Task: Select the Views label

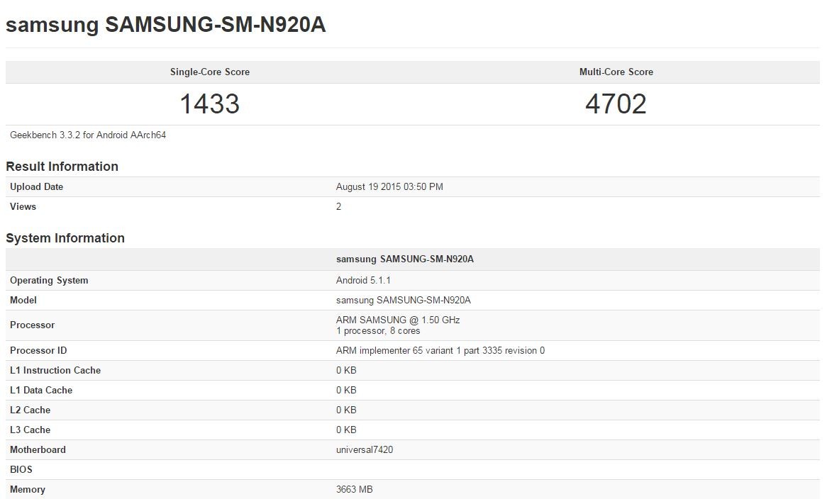Action: [x=23, y=207]
